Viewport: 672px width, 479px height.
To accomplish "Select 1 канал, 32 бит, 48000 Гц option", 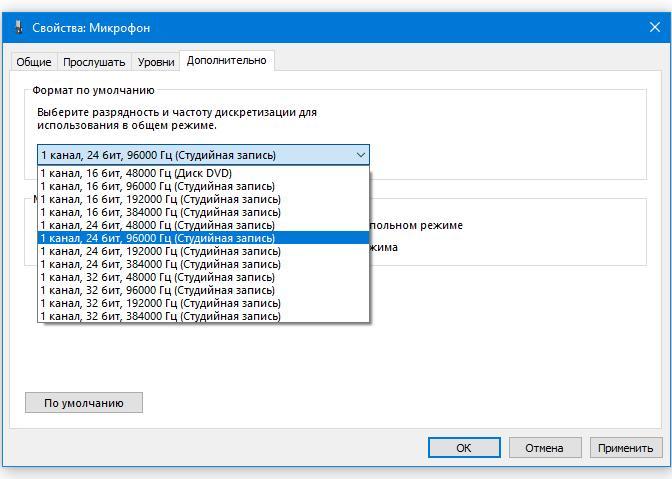I will [157, 277].
